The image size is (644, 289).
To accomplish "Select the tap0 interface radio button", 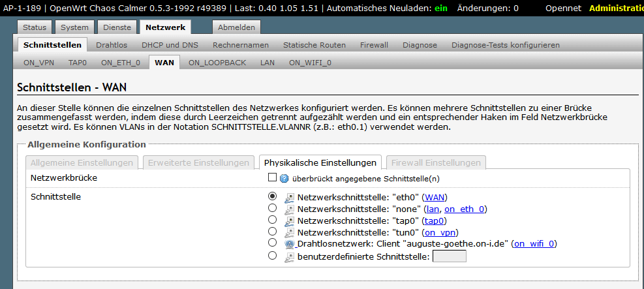I will point(273,221).
